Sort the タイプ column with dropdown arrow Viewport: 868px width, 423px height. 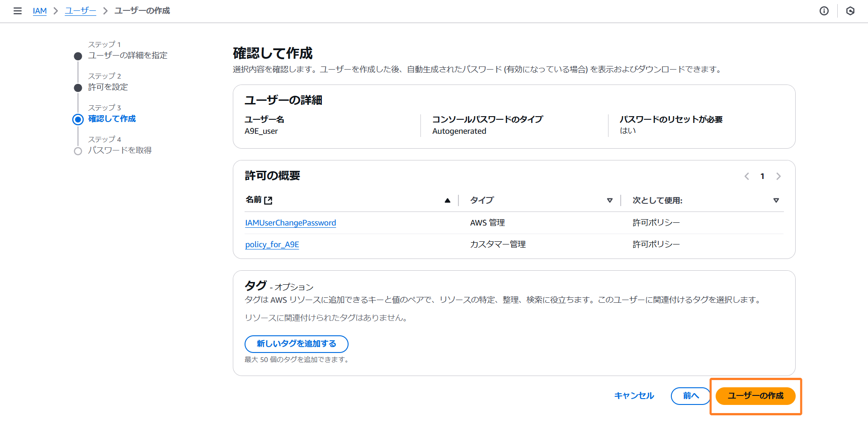(609, 200)
